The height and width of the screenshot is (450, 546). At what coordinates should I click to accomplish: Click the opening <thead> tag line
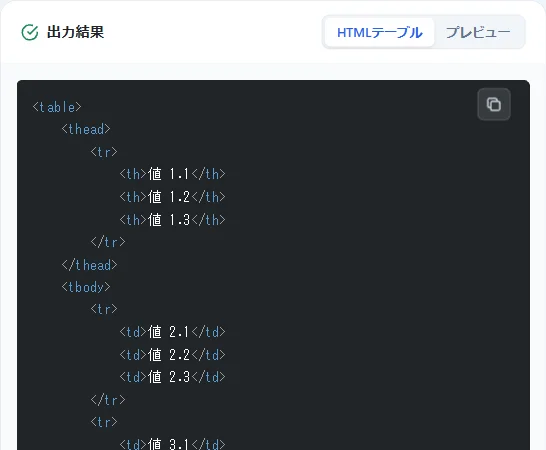[86, 129]
